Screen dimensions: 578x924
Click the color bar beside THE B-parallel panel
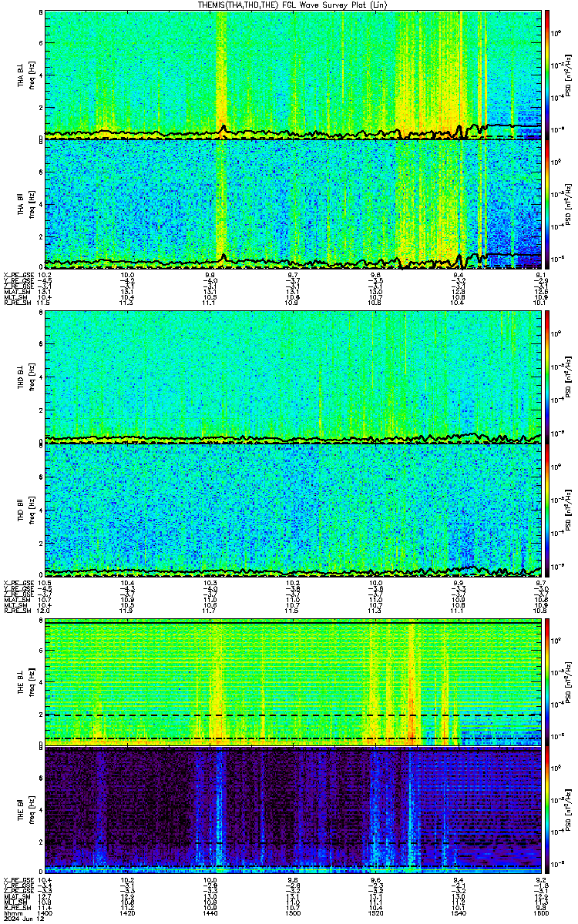(x=547, y=811)
